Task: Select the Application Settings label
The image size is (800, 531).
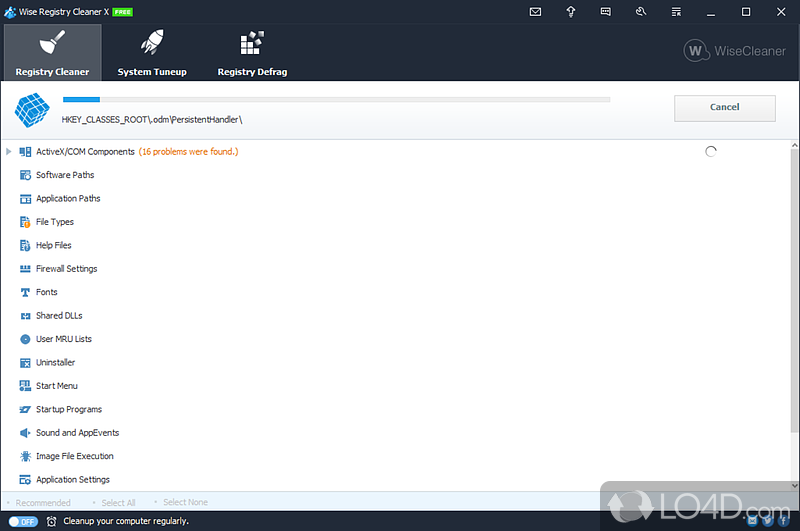Action: point(73,479)
